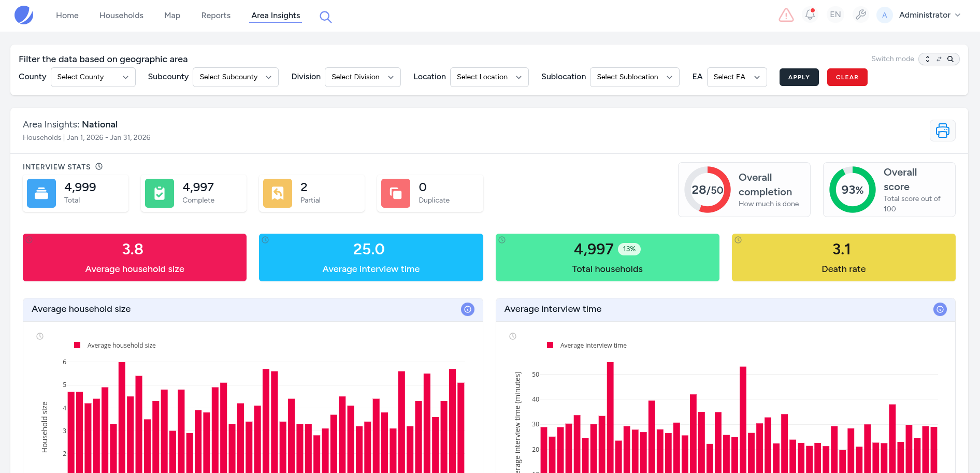Expand the Select County dropdown
Viewport: 980px width, 473px height.
click(93, 77)
